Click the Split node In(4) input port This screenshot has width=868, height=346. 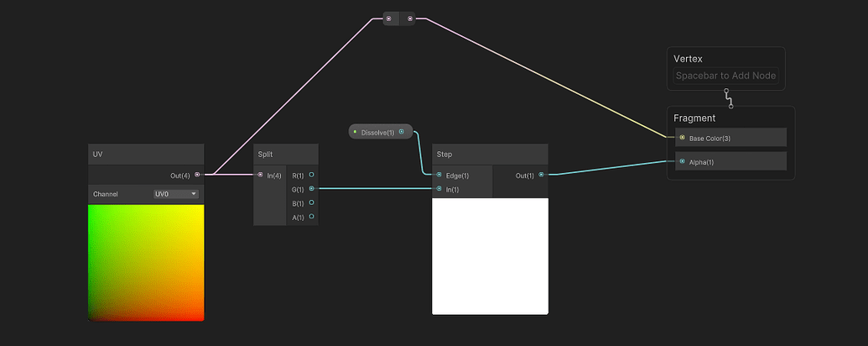coord(260,175)
